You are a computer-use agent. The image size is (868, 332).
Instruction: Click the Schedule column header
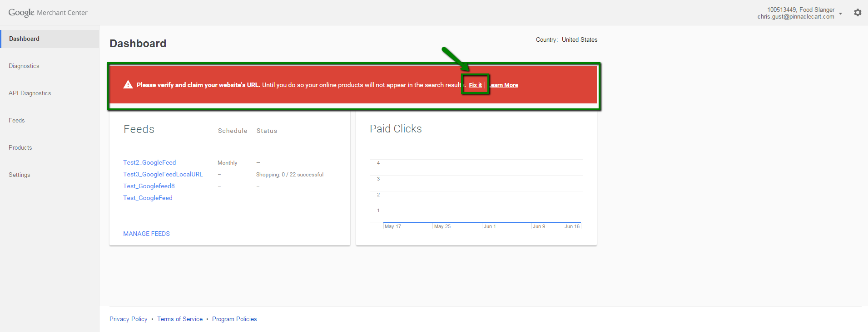233,131
